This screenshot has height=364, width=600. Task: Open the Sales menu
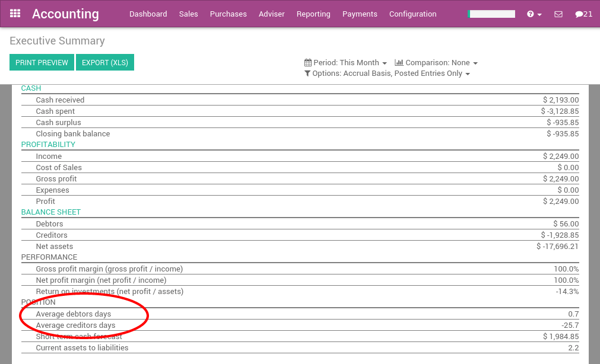click(x=188, y=14)
